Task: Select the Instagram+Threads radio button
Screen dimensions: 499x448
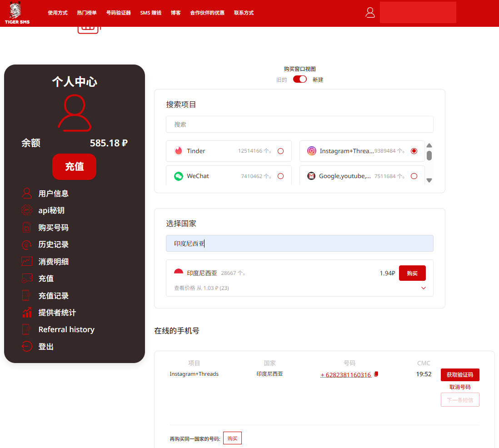Action: 414,151
